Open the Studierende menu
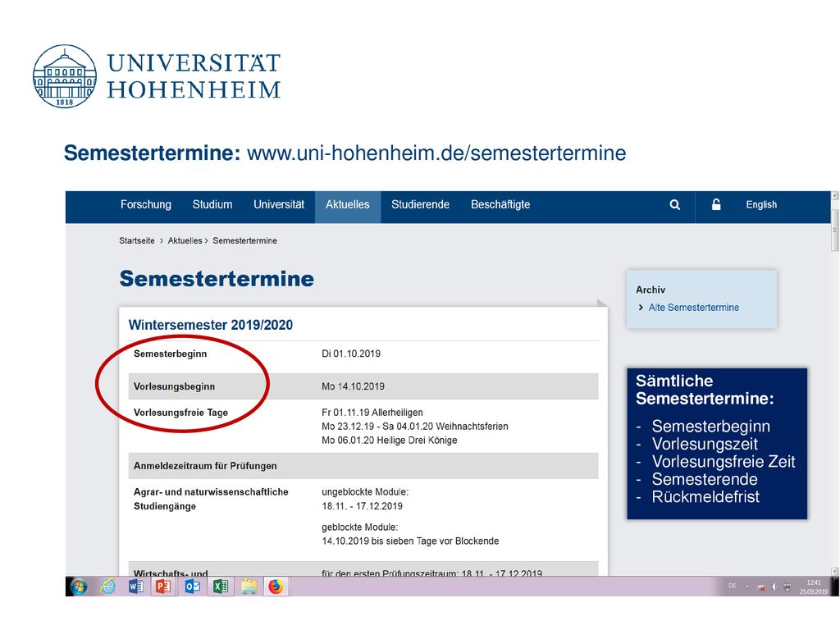Viewport: 840px width, 630px height. [421, 204]
